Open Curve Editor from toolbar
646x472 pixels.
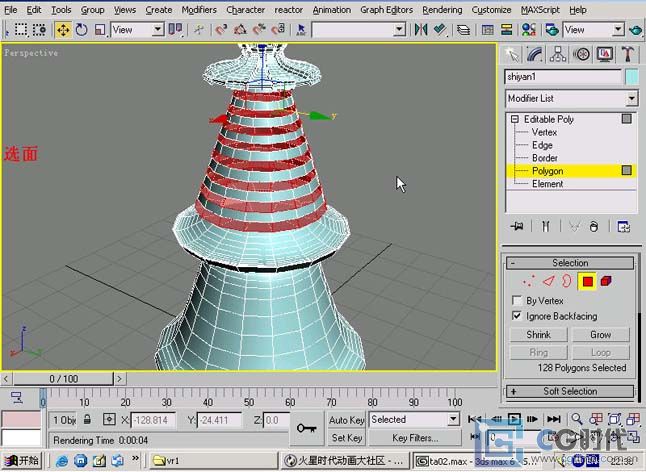tap(487, 30)
